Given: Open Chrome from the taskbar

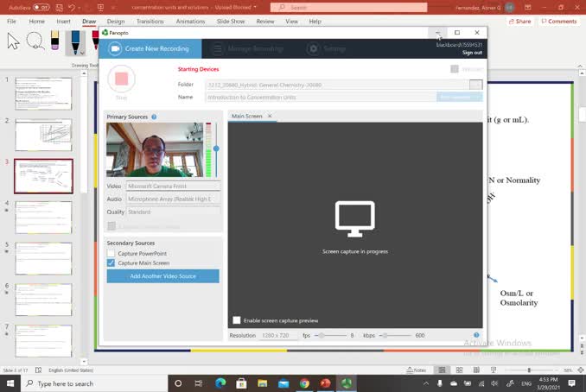Looking at the screenshot, I should click(304, 383).
